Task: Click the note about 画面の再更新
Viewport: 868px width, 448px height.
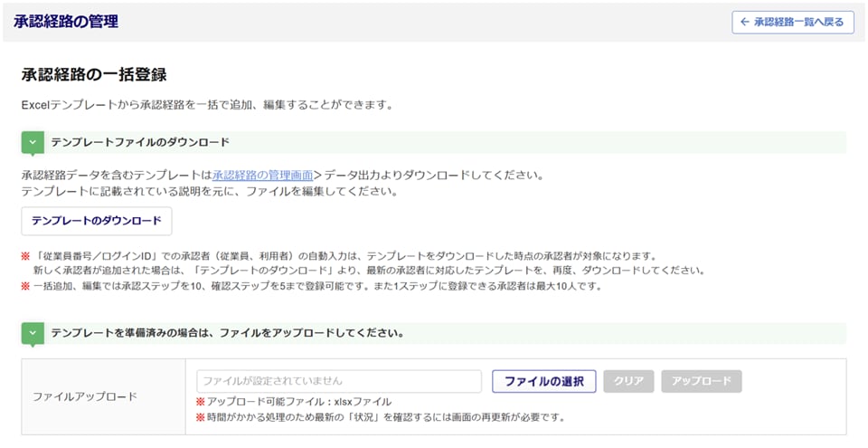Action: click(x=380, y=417)
